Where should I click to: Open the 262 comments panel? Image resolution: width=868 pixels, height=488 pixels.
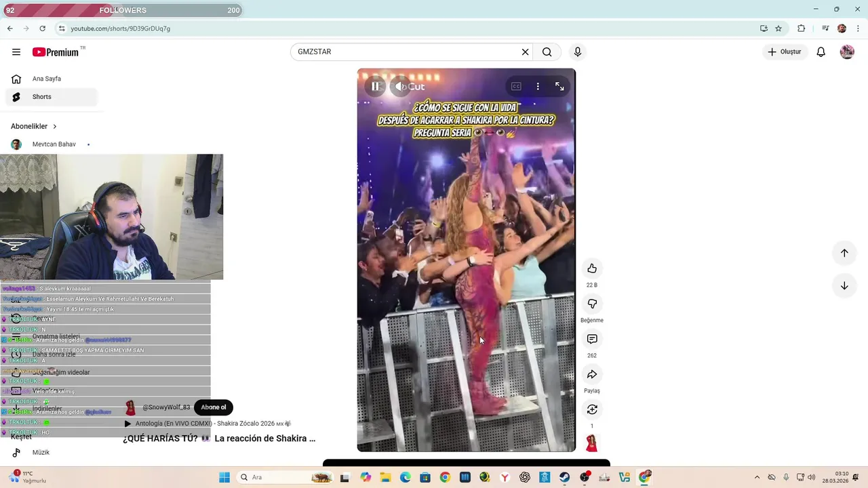pyautogui.click(x=592, y=339)
